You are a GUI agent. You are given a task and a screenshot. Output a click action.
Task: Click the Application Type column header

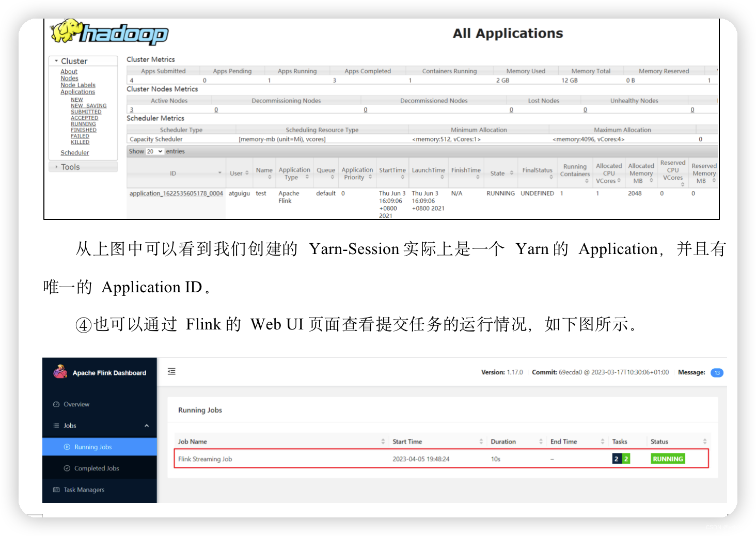[294, 174]
